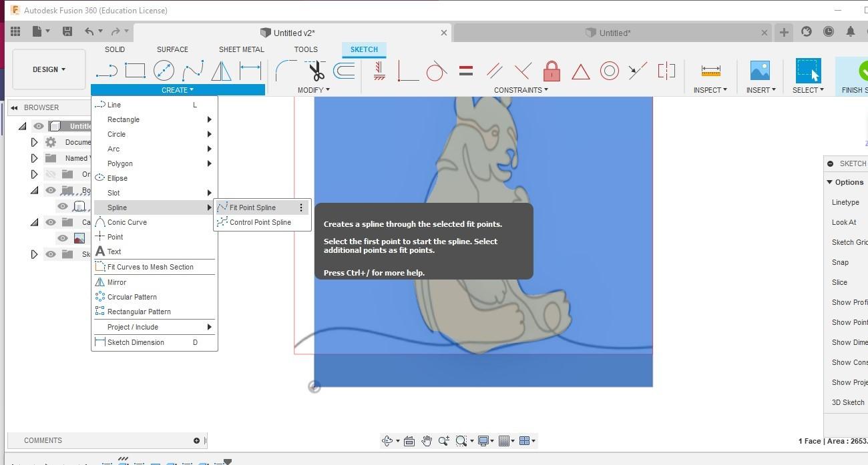Click the Orbit icon in navigation bar

click(387, 440)
